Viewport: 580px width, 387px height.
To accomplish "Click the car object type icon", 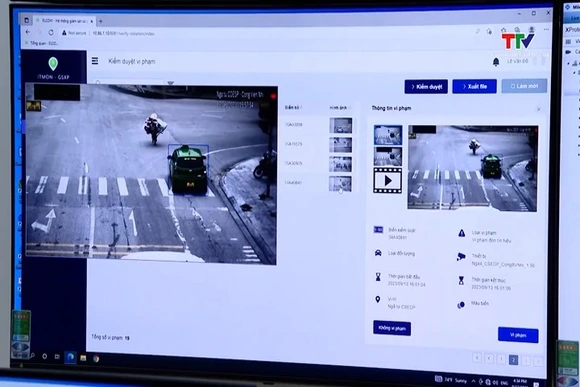I will 378,253.
